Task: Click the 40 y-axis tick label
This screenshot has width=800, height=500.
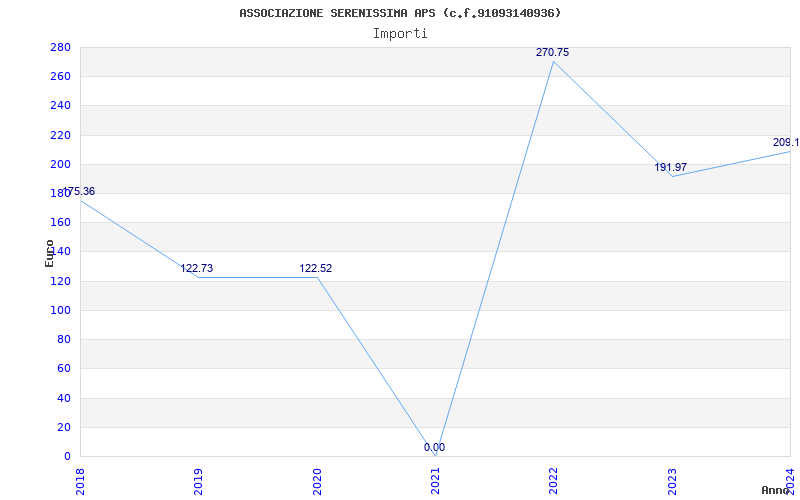Action: [64, 398]
